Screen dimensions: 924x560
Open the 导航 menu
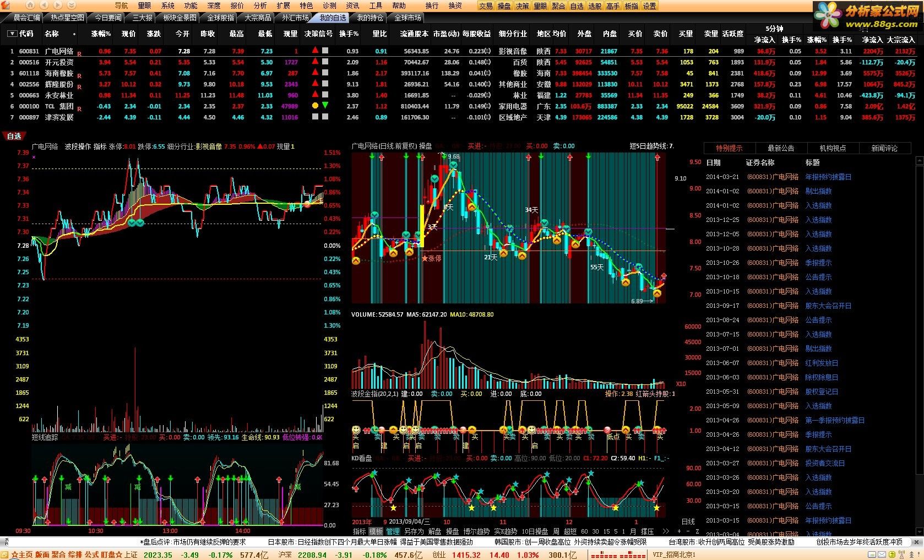[x=121, y=6]
